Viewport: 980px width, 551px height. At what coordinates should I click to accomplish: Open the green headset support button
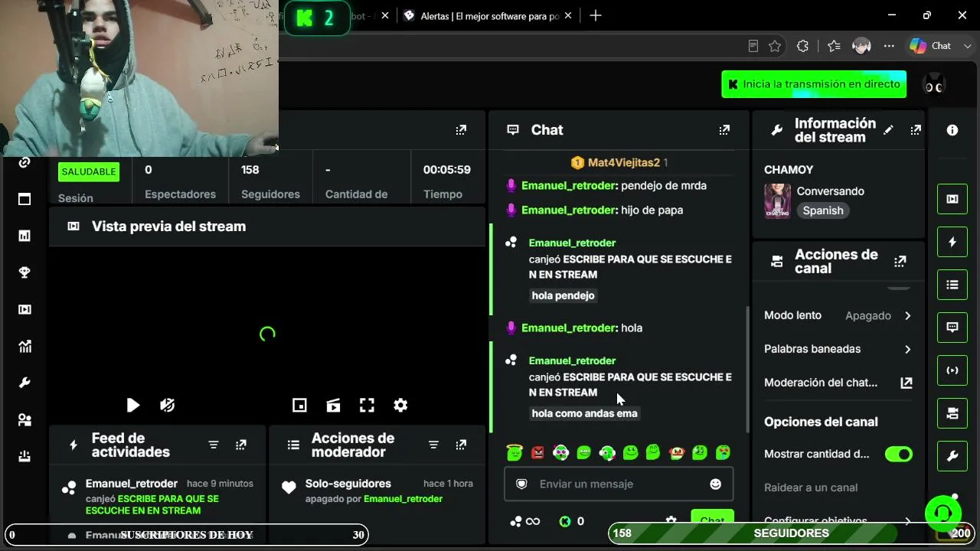click(943, 513)
